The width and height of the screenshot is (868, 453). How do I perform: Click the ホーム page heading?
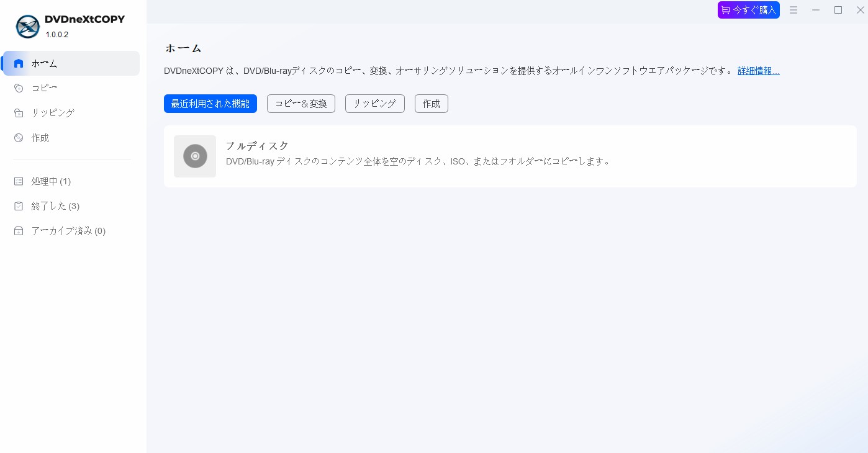183,48
